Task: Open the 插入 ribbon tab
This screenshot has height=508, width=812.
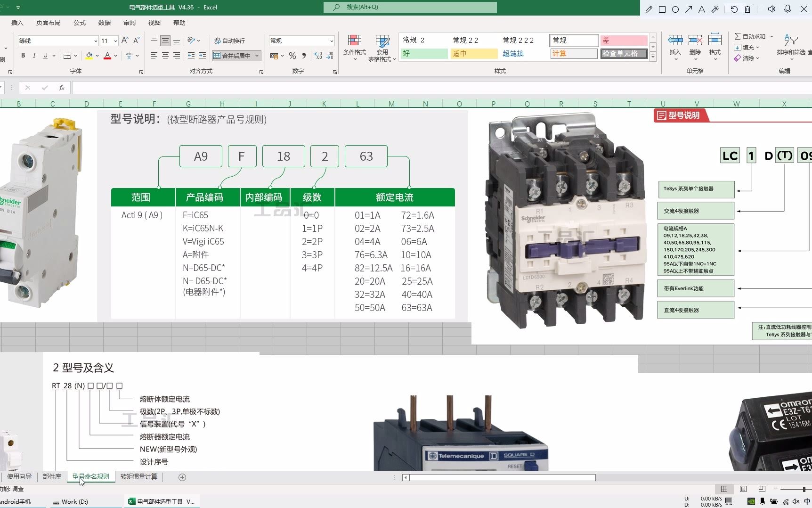Action: tap(17, 23)
